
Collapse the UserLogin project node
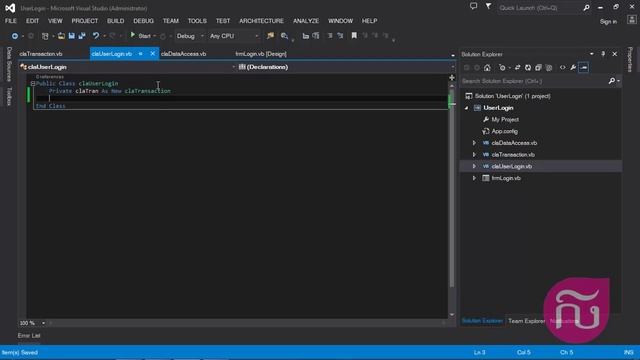pos(467,108)
